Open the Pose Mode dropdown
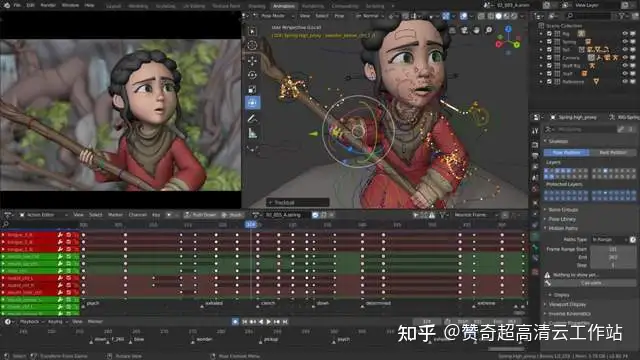The width and height of the screenshot is (640, 360). point(272,16)
